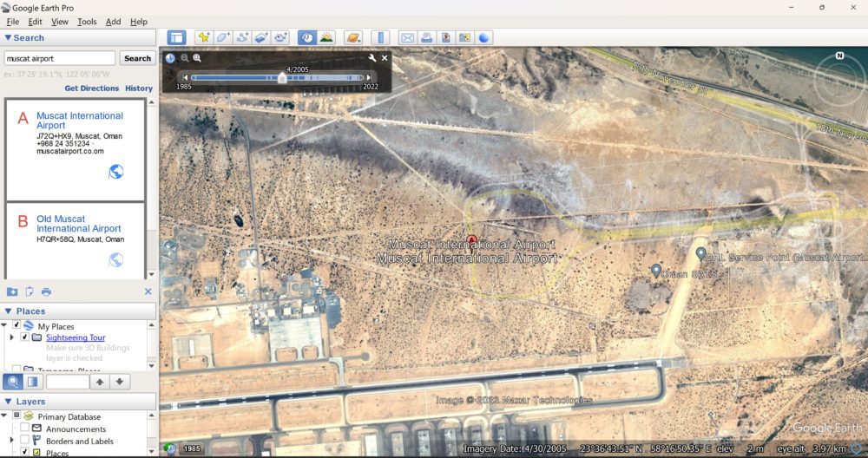View the current location in Google Maps
This screenshot has width=868, height=458.
[x=464, y=37]
